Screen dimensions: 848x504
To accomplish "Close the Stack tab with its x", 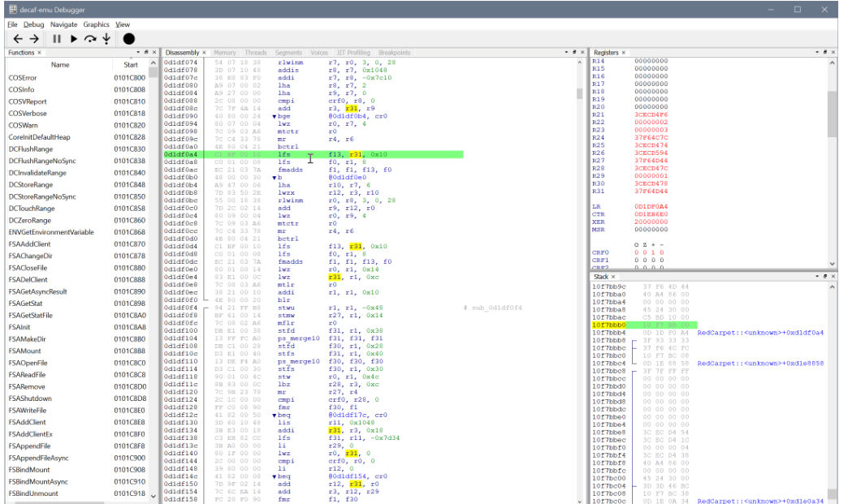I will point(613,277).
